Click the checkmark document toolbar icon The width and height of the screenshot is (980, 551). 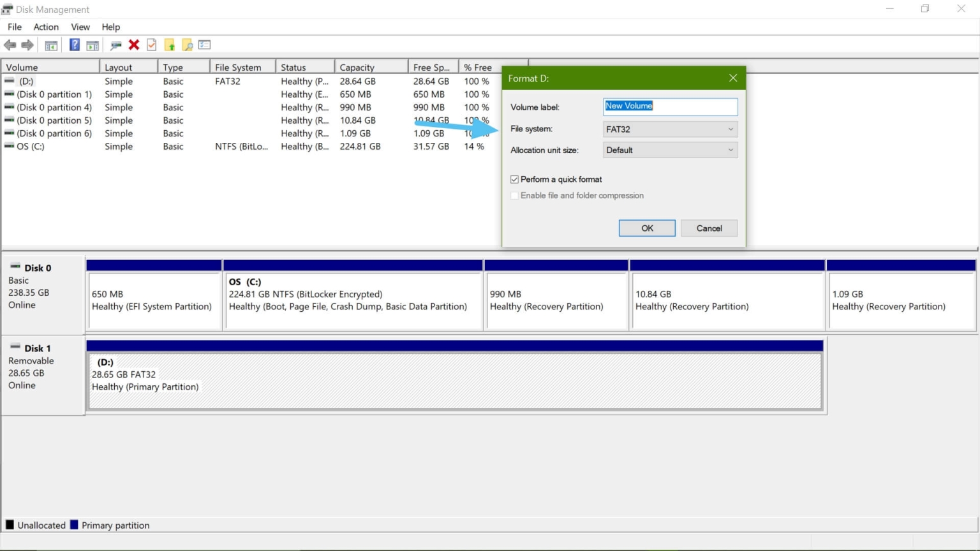151,45
